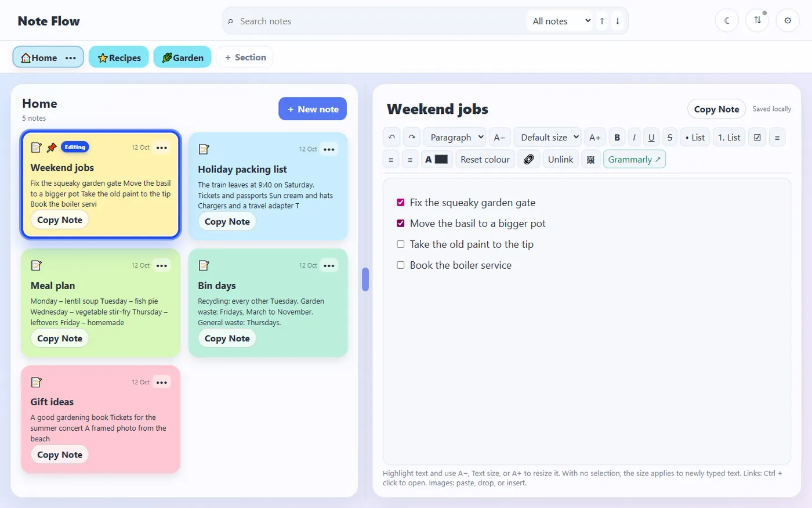
Task: Click the numbered 1. List button
Action: pyautogui.click(x=729, y=137)
